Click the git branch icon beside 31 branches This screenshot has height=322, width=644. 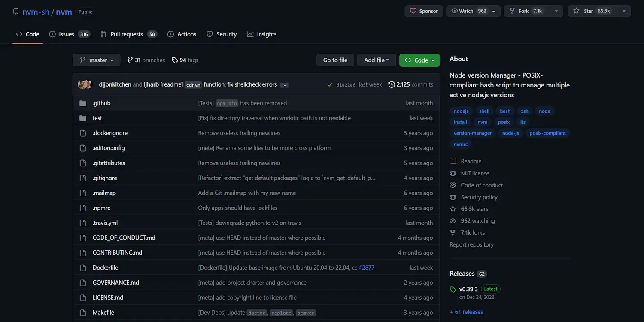tap(130, 60)
